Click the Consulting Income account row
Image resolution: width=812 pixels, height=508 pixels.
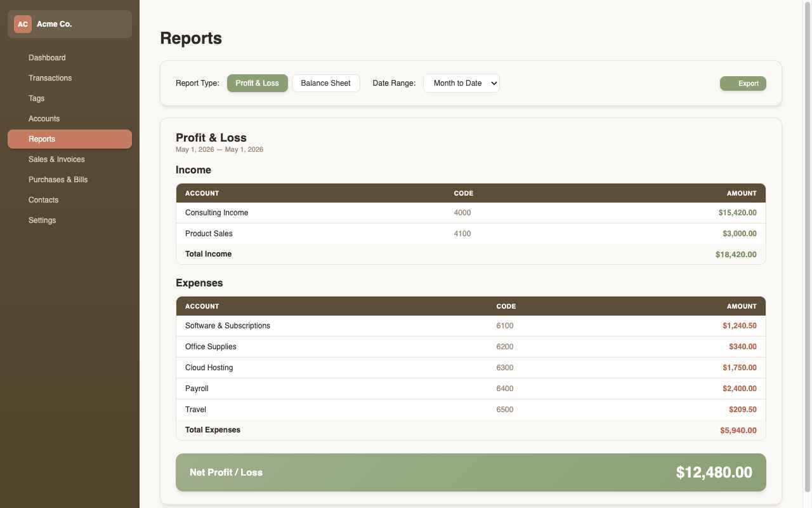(471, 213)
